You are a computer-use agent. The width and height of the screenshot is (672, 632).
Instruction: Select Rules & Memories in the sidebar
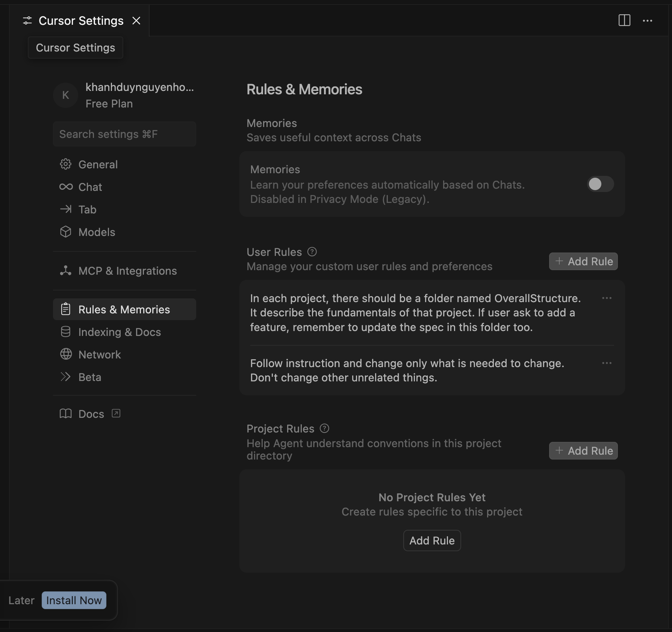124,309
